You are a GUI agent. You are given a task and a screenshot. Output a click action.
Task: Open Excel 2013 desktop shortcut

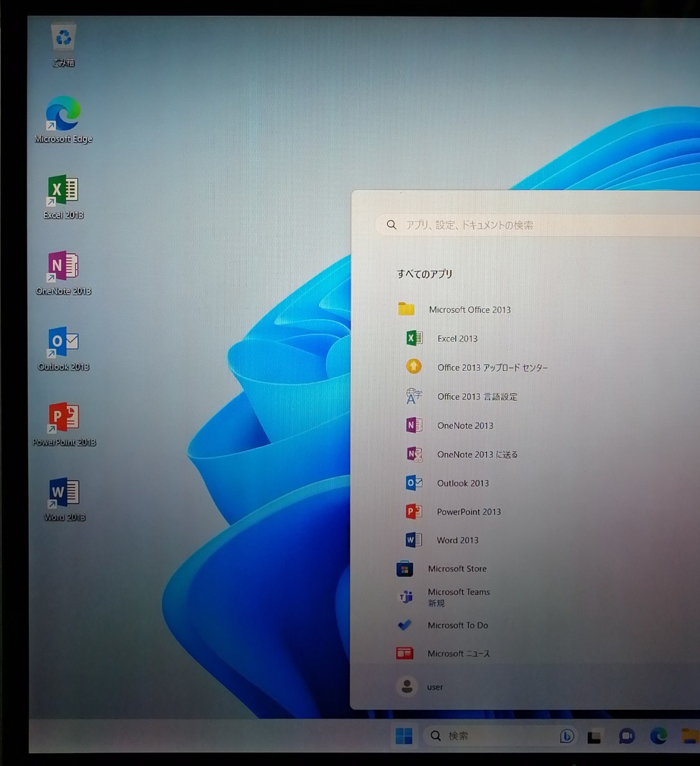tap(63, 197)
